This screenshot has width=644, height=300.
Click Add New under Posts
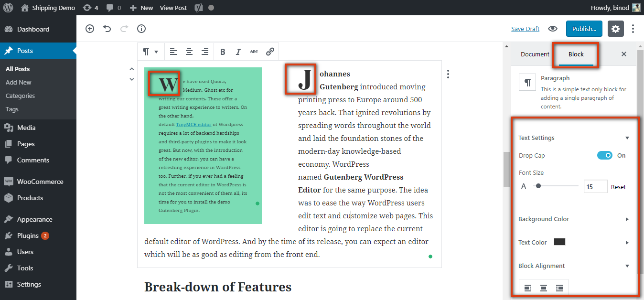coord(19,82)
